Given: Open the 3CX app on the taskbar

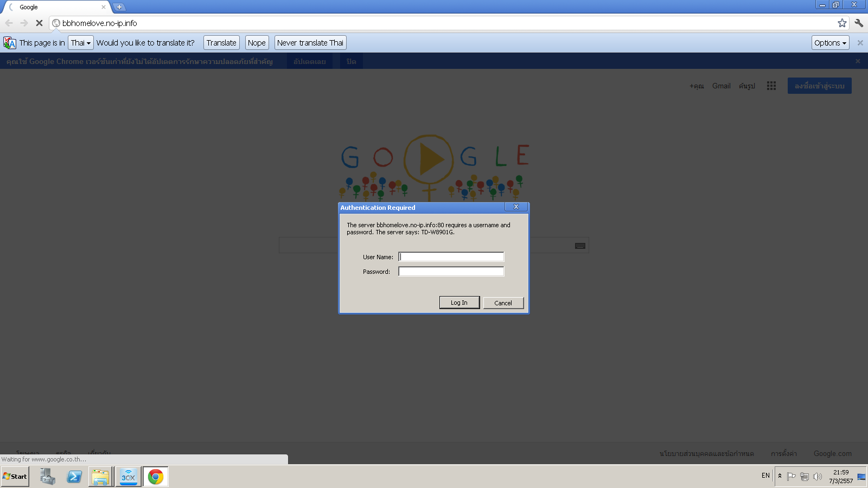Looking at the screenshot, I should tap(129, 477).
